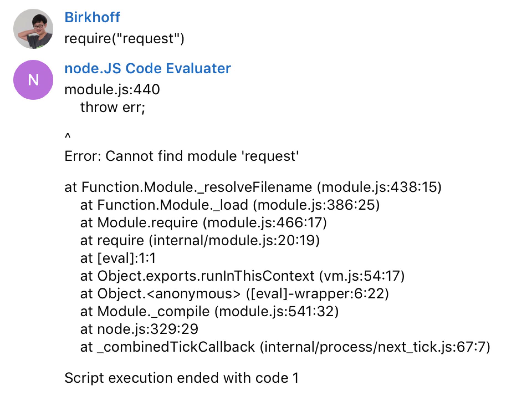Click the "at node.js:329:29" line
Screen dimensions: 532x406
139,329
